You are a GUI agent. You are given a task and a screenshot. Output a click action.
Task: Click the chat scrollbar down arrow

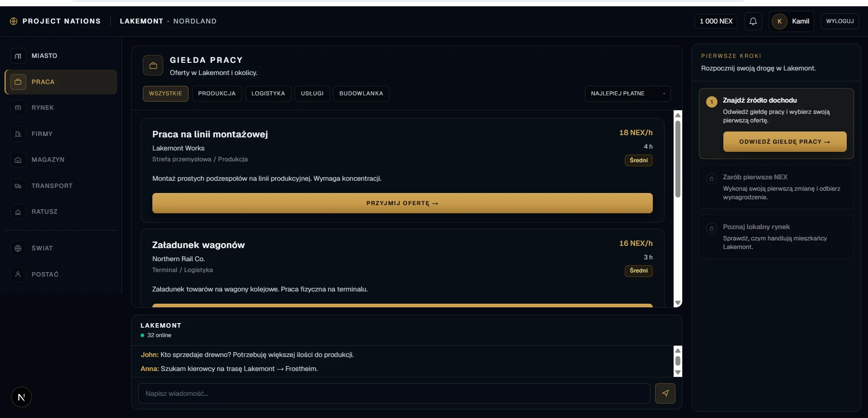[678, 373]
